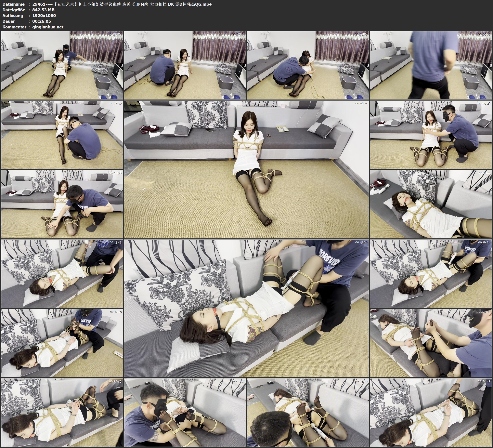Click the thumbnail timestamped 00:05:29

coord(431,65)
